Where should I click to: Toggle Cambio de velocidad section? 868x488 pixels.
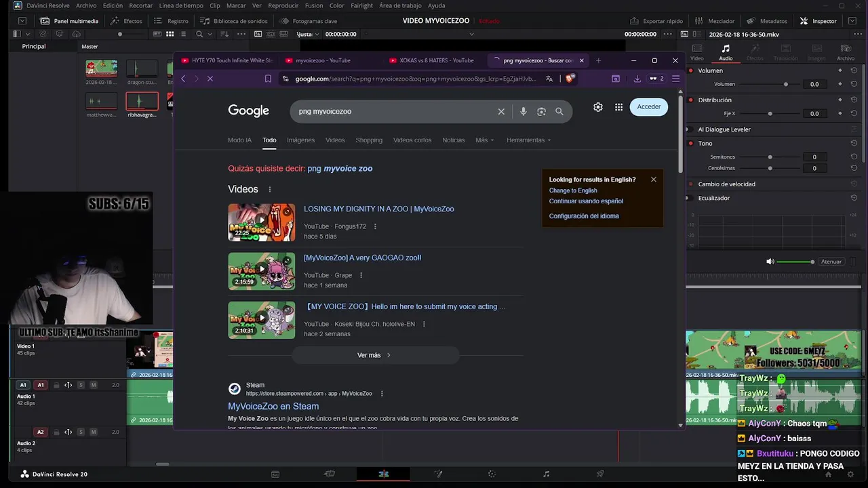coord(691,184)
